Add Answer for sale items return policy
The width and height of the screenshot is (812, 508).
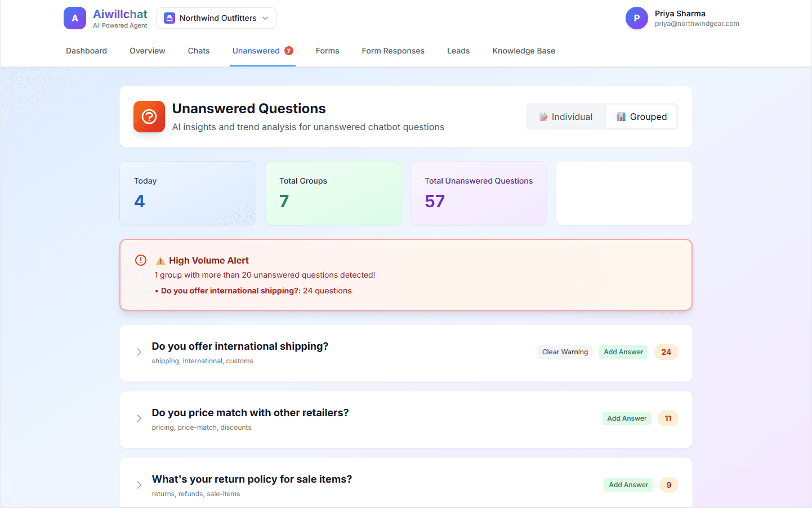click(628, 485)
